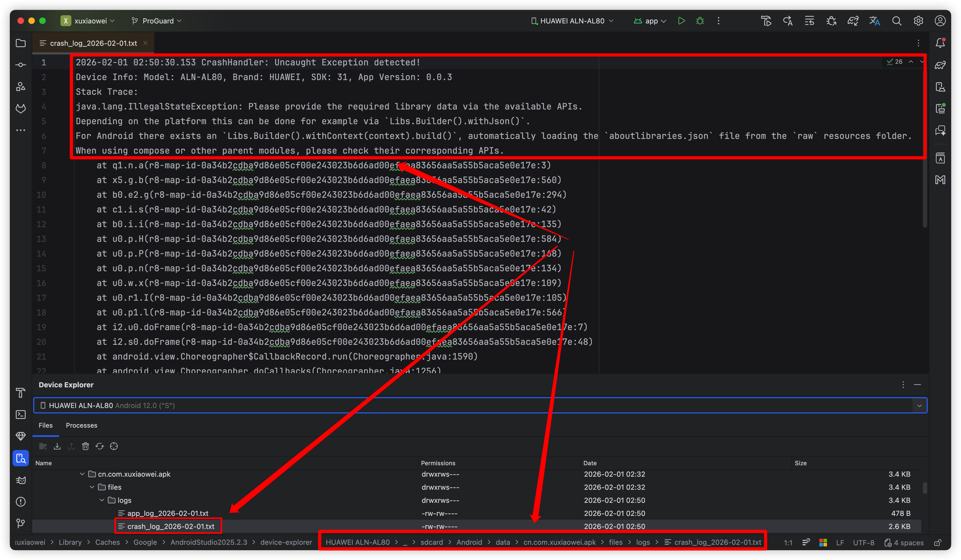This screenshot has height=560, width=961.
Task: Click the synchronize refresh icon in Device Explorer
Action: point(99,446)
